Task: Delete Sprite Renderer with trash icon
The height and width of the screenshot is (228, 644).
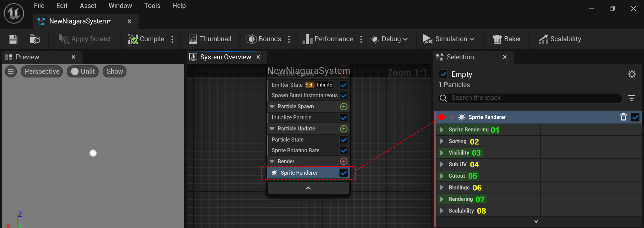Action: (x=623, y=117)
